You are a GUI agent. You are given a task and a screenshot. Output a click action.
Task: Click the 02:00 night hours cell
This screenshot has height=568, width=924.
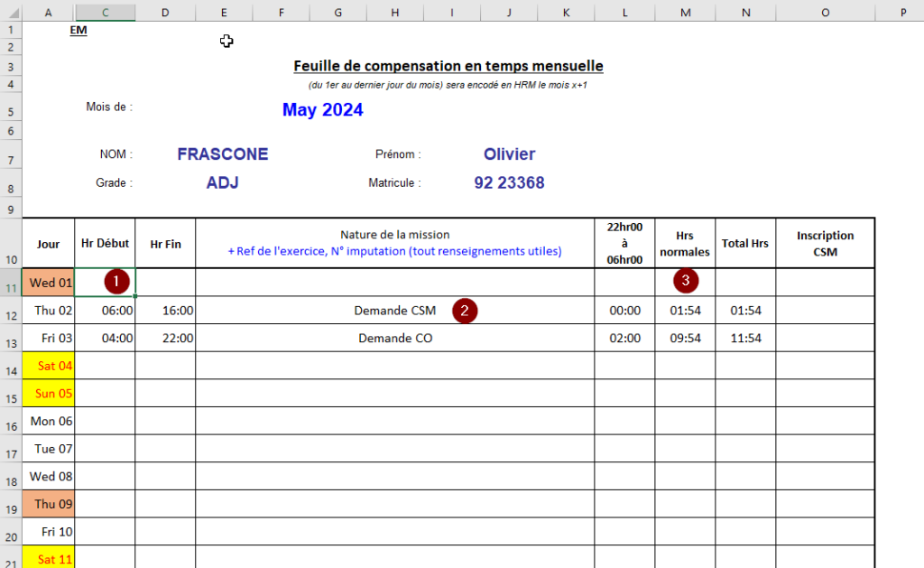click(x=624, y=339)
